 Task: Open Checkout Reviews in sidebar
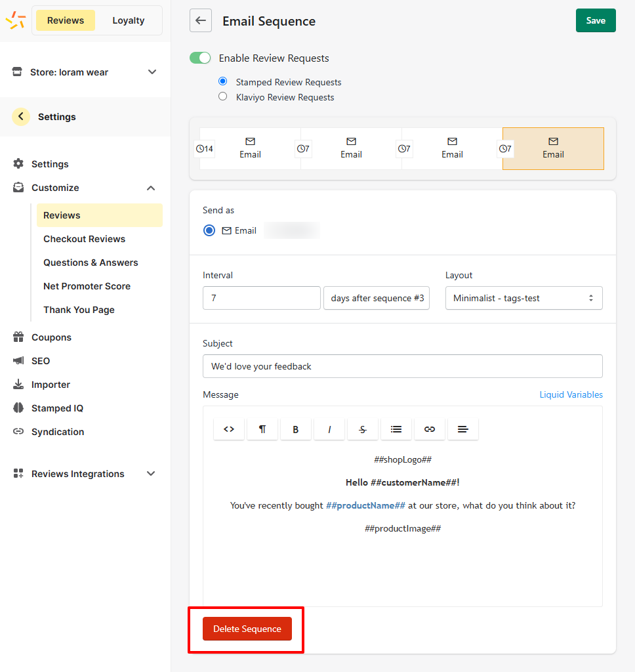pos(85,239)
